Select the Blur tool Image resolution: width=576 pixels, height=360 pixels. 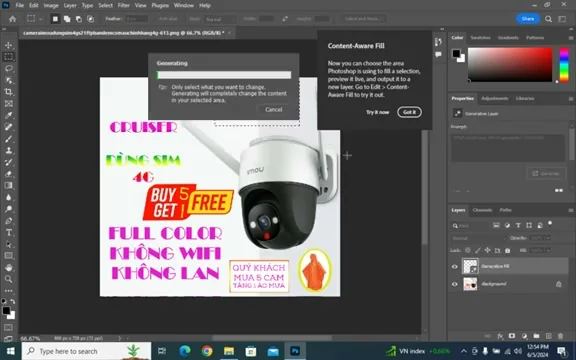click(8, 197)
